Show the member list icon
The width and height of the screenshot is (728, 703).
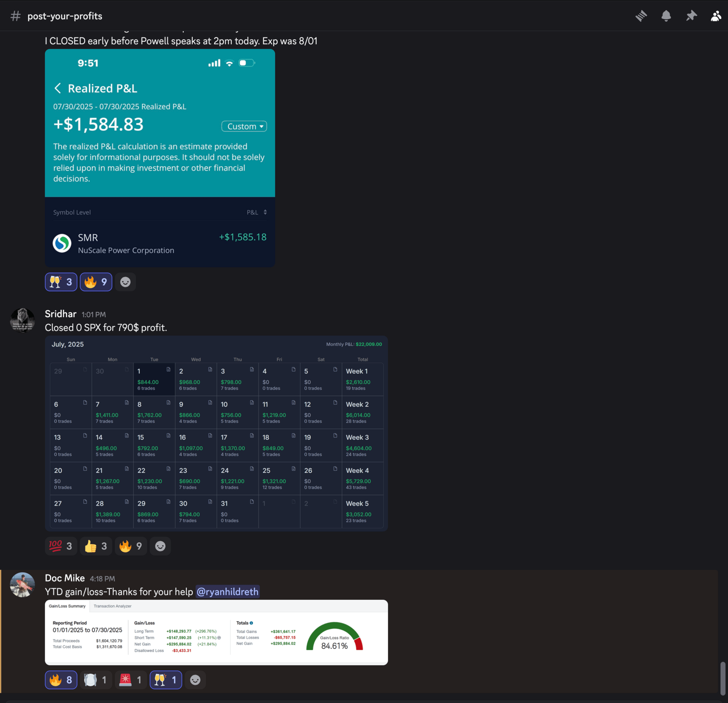click(x=715, y=16)
